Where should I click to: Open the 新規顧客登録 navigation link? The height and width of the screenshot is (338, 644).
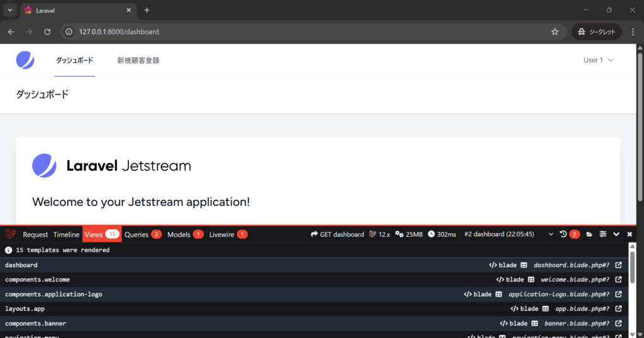[138, 60]
